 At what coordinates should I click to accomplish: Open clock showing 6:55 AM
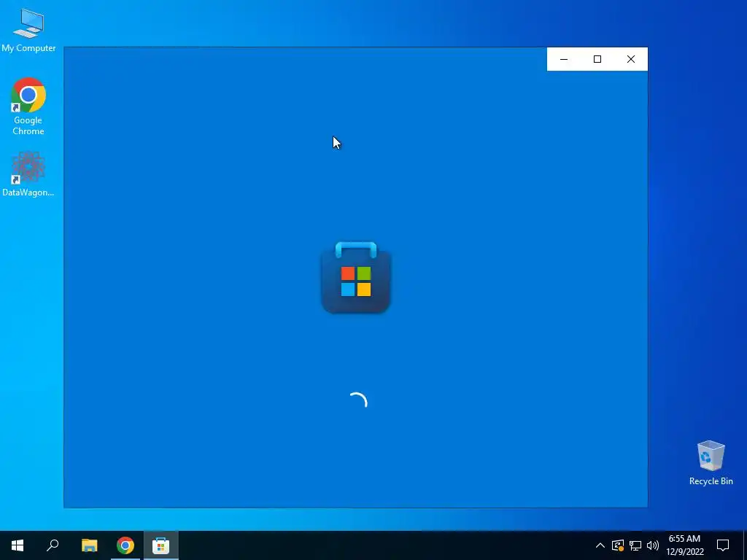pyautogui.click(x=684, y=545)
